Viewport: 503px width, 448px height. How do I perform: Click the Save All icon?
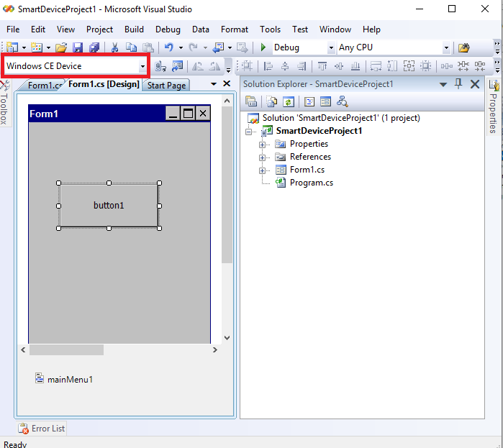[94, 47]
